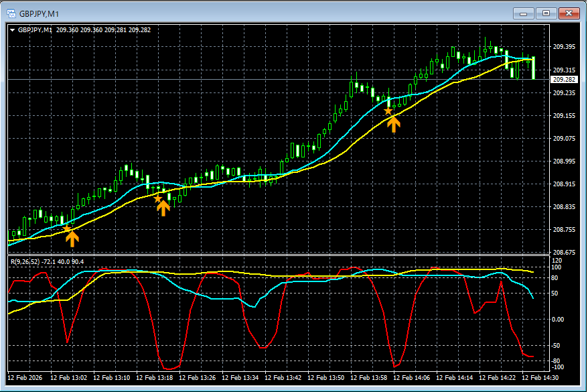Image resolution: width=588 pixels, height=392 pixels.
Task: Click the 12 Feb 2026 time label
Action: tap(25, 378)
